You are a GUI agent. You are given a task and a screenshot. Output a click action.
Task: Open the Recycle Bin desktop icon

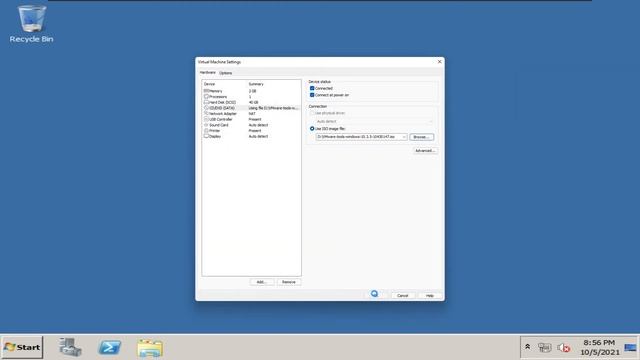[x=31, y=24]
